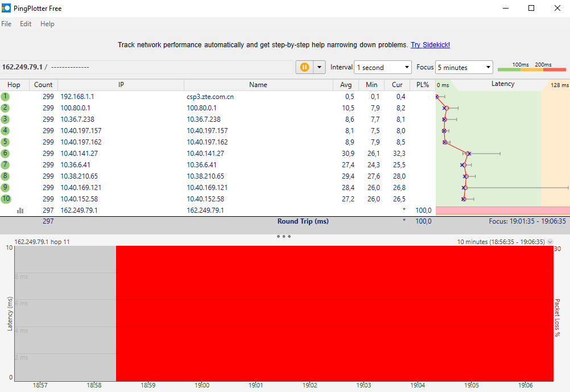This screenshot has height=392, width=570.
Task: Click the 18:57 marker on timeline axis
Action: click(x=40, y=385)
